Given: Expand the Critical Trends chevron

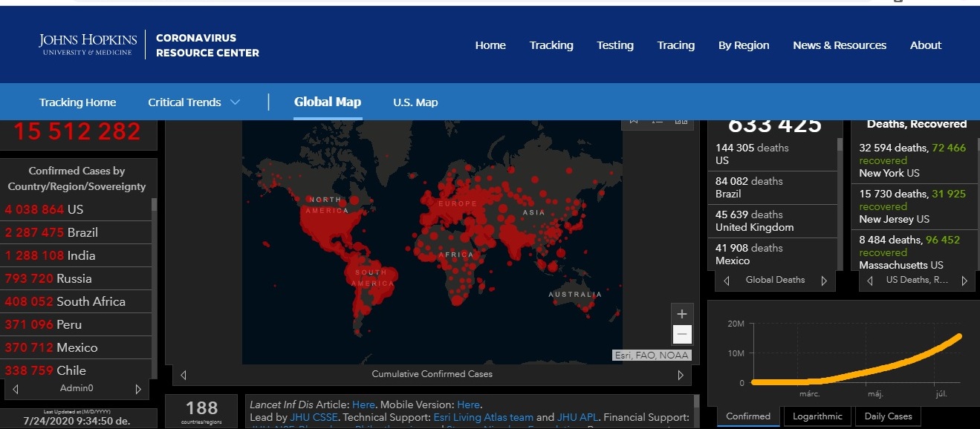Looking at the screenshot, I should (x=236, y=102).
